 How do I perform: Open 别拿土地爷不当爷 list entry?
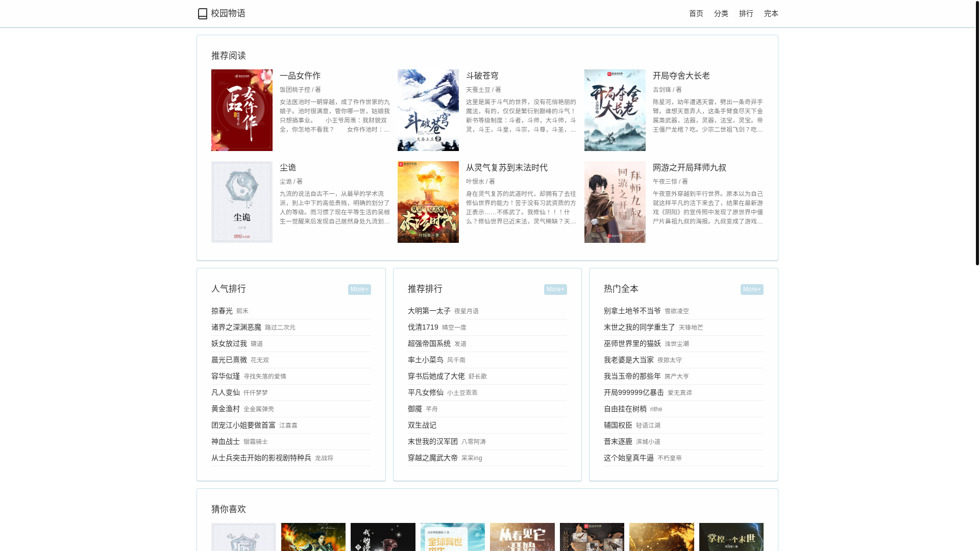point(632,311)
